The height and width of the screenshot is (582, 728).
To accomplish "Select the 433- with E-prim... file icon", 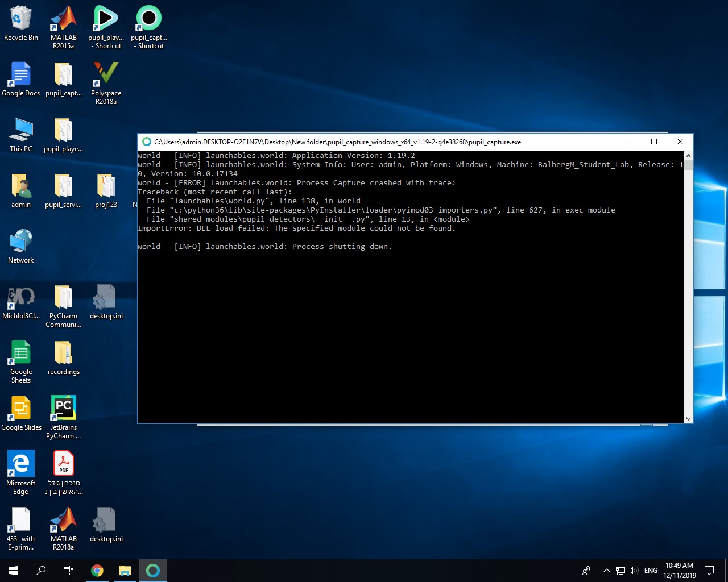I will [21, 529].
